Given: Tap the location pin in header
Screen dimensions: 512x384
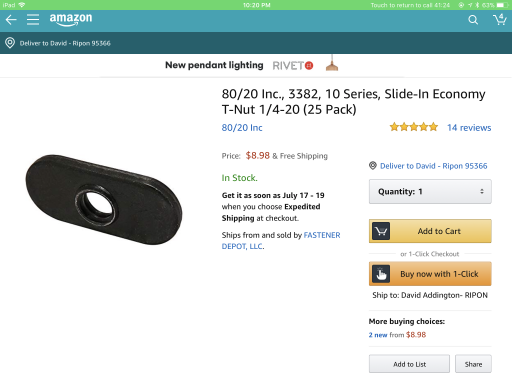Looking at the screenshot, I should pos(10,43).
